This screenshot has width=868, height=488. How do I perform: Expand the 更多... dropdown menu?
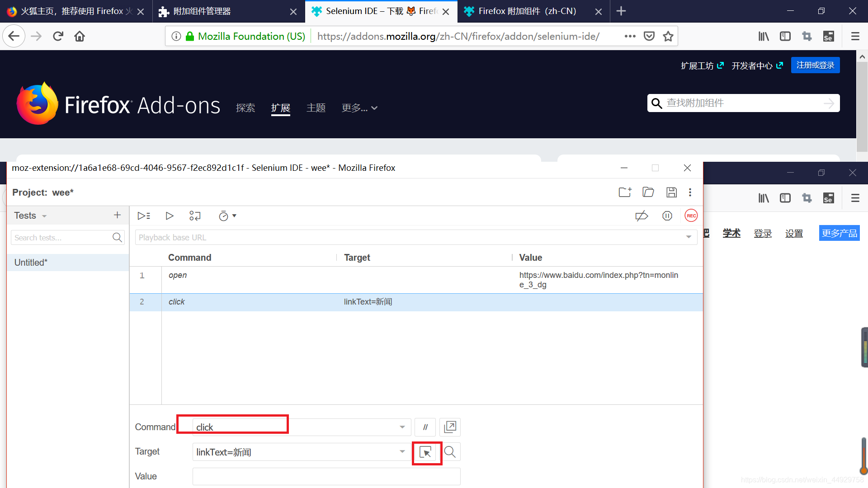359,108
